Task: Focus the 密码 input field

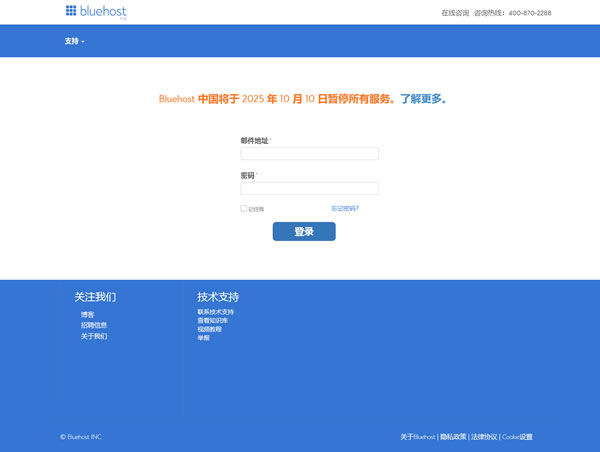Action: (x=310, y=188)
